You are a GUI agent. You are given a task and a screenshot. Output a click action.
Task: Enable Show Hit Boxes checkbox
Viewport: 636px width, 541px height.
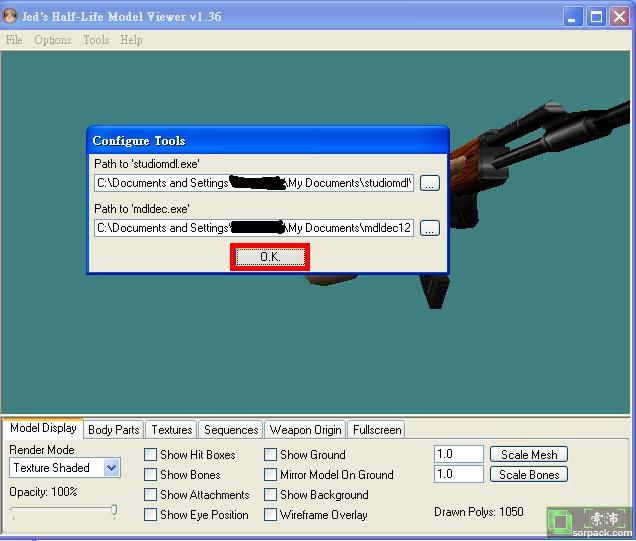(x=150, y=455)
